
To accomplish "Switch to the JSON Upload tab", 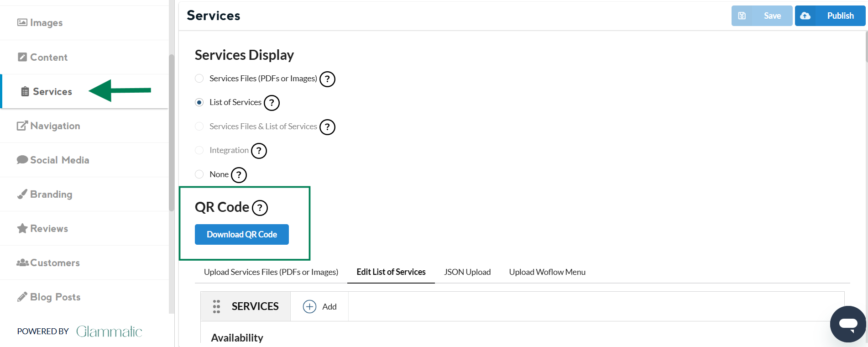I will [467, 272].
